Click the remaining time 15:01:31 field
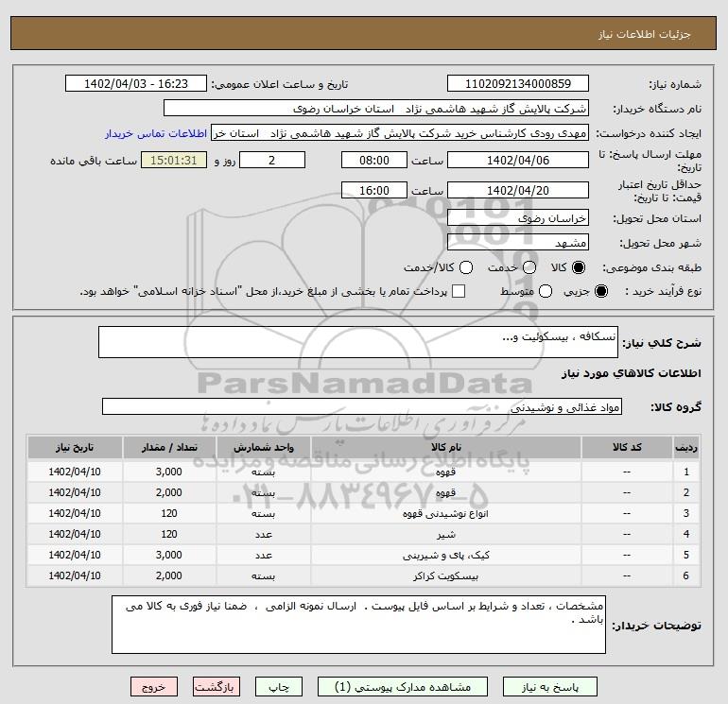Screen dimensions: 728x704 pyautogui.click(x=174, y=160)
